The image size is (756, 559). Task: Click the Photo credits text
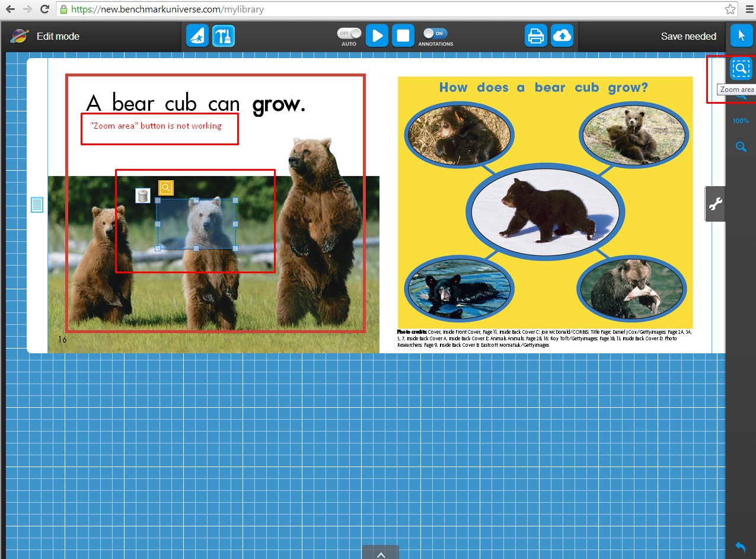pos(544,338)
